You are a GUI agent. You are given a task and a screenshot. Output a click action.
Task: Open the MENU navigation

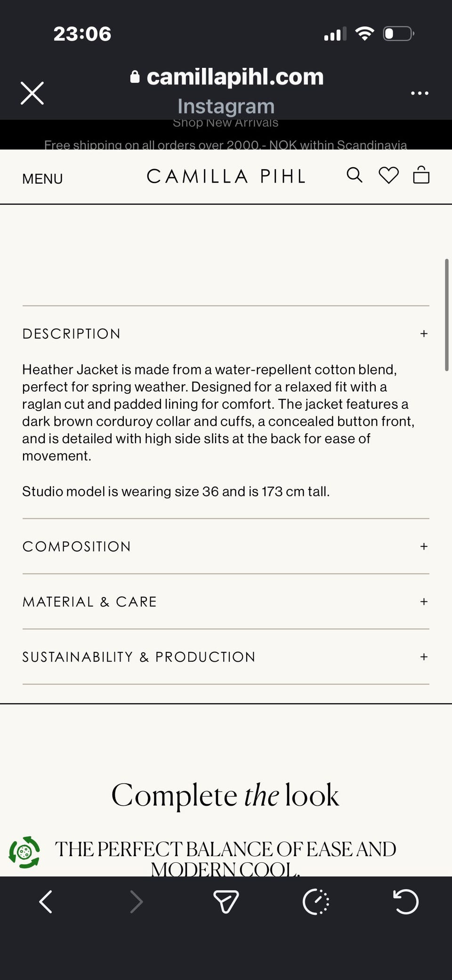click(x=42, y=179)
